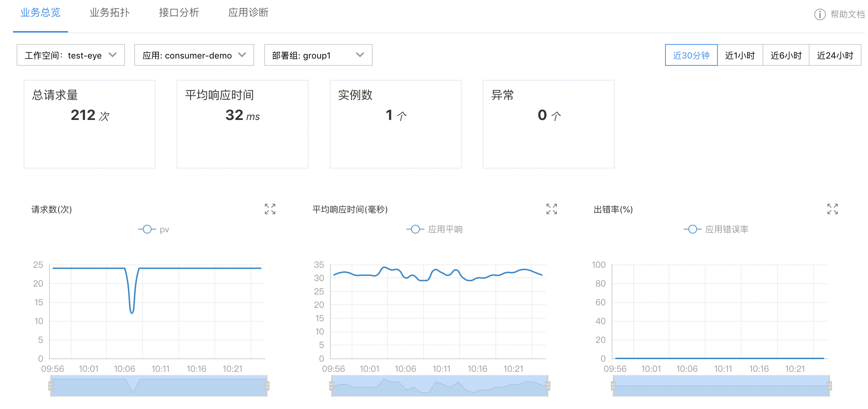The width and height of the screenshot is (868, 409).
Task: Expand the 平均响应时间(毫秒) chart to fullscreen
Action: click(x=551, y=209)
